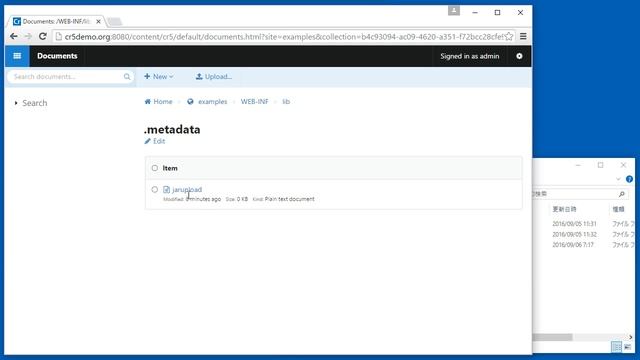
Task: Click the search magnifier icon in Search documents
Action: click(x=127, y=76)
